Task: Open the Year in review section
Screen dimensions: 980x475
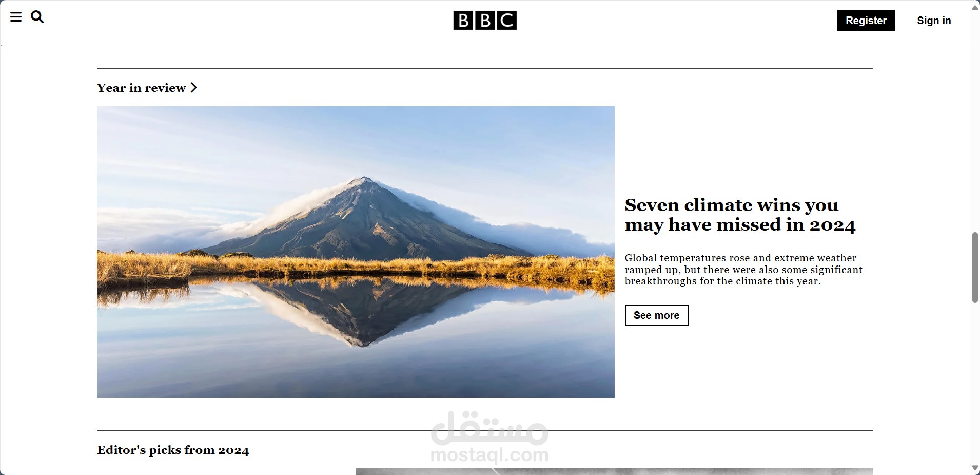Action: pos(141,88)
